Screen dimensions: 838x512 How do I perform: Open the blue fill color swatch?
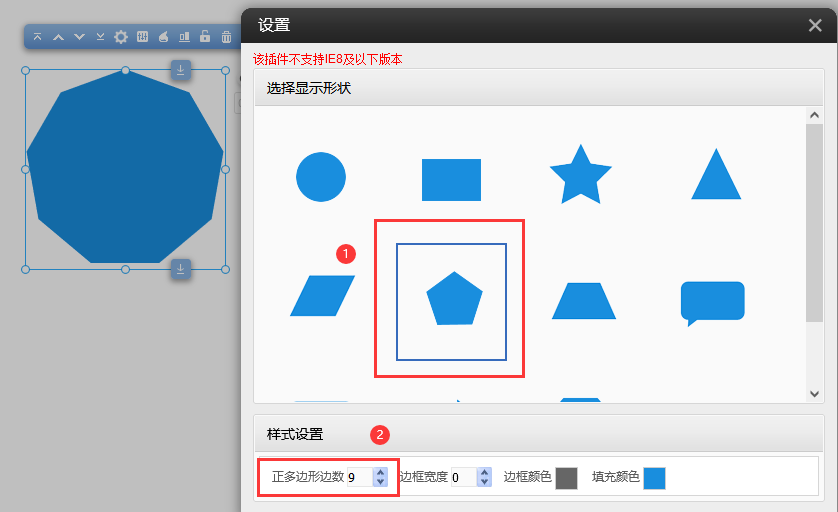pyautogui.click(x=654, y=478)
